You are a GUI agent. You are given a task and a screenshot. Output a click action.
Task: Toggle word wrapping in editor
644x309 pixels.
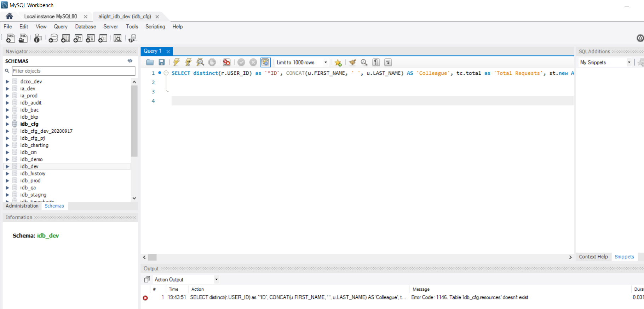[388, 62]
